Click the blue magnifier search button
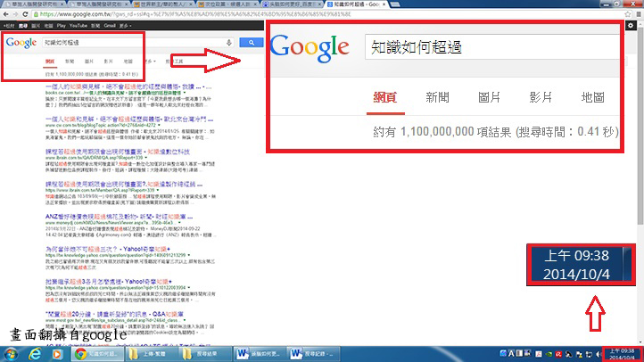This screenshot has width=644, height=362. click(251, 43)
